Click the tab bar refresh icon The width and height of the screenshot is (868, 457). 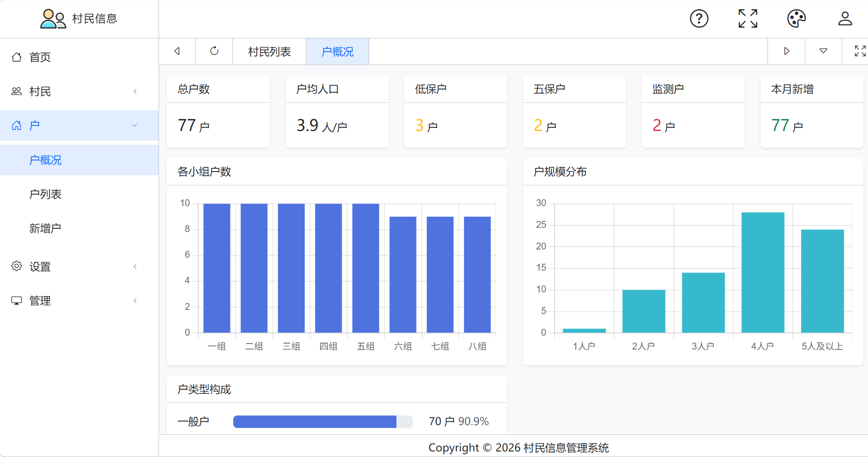[214, 51]
